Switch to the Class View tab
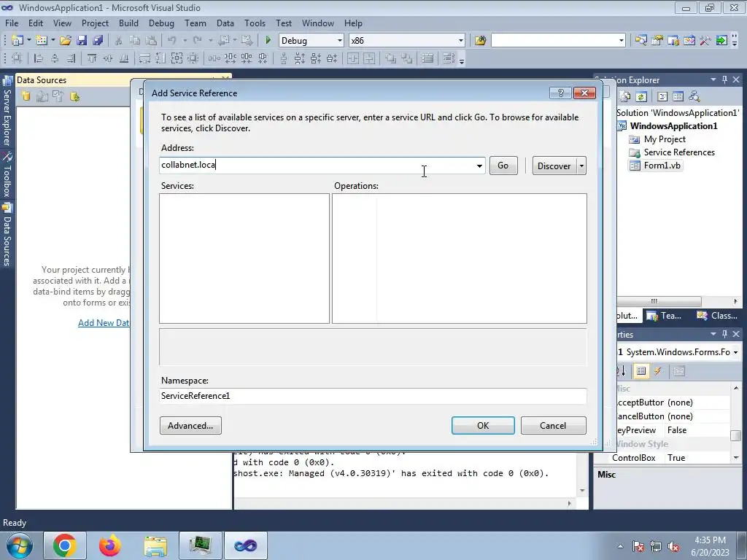Screen dimensions: 747x560 (x=717, y=315)
